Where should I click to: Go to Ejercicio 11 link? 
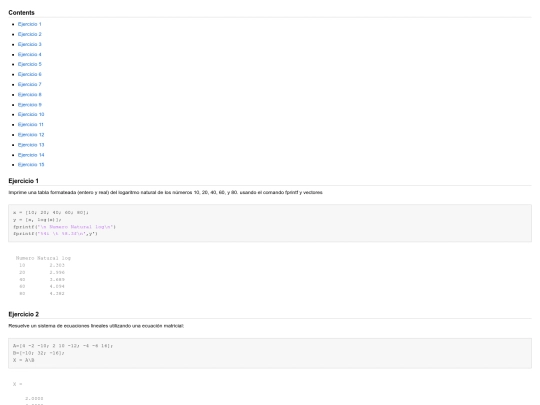point(31,124)
